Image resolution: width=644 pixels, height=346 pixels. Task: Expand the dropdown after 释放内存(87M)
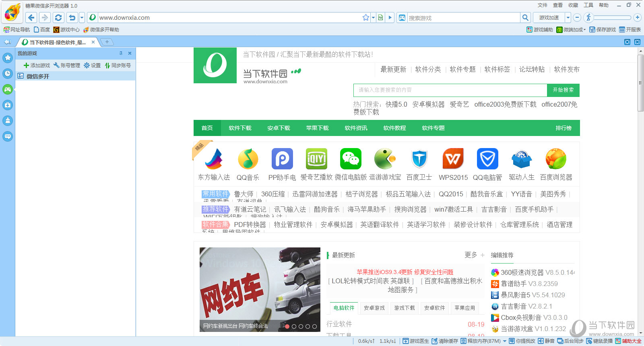pyautogui.click(x=504, y=341)
